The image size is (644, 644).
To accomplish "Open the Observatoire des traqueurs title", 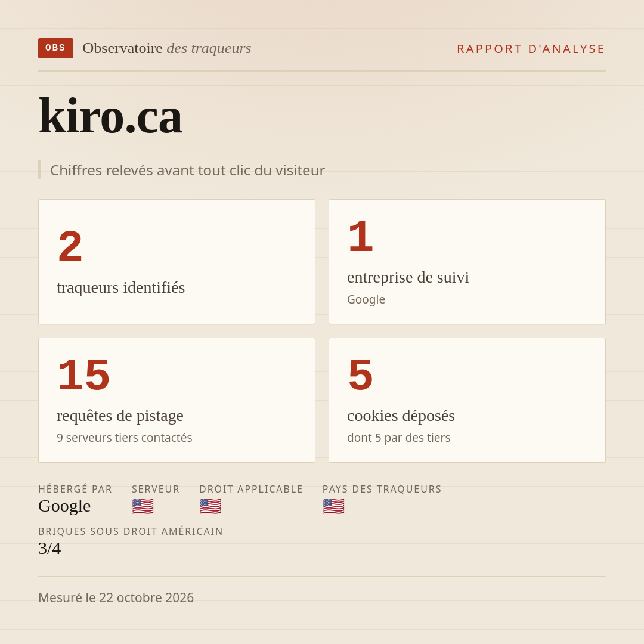I will click(x=167, y=48).
